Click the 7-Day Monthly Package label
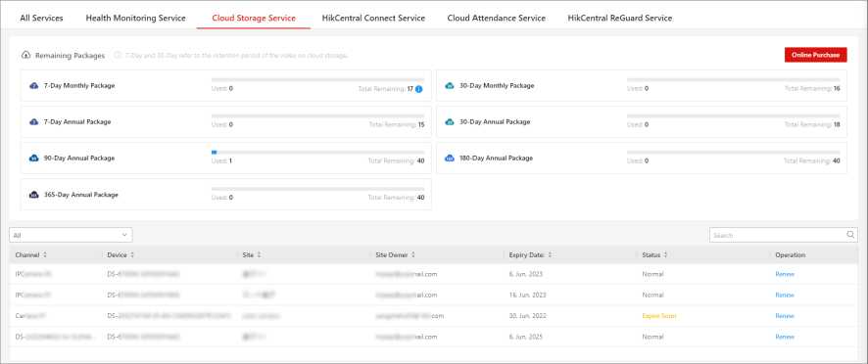The width and height of the screenshot is (868, 364). (79, 86)
